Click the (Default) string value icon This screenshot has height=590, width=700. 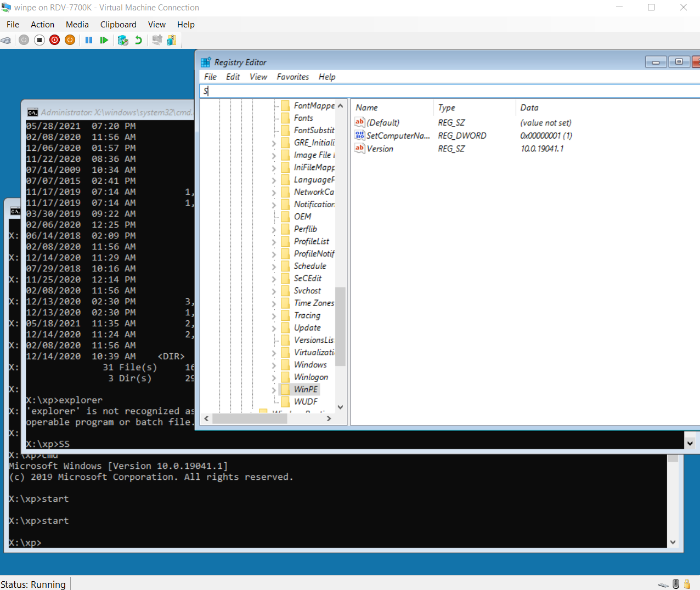tap(360, 122)
